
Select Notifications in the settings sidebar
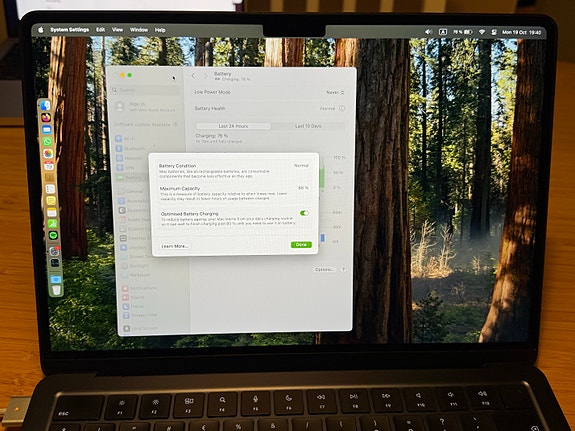140,288
